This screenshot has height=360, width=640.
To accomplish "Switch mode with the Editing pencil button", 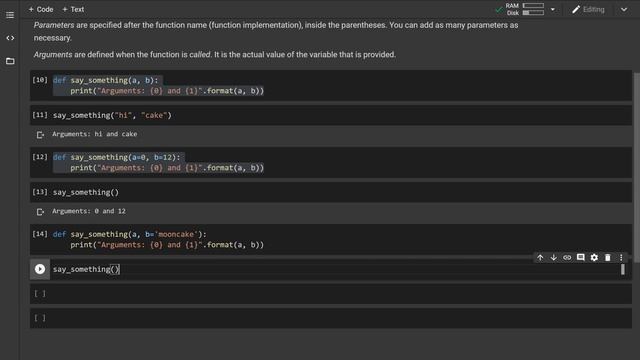I will click(x=588, y=9).
